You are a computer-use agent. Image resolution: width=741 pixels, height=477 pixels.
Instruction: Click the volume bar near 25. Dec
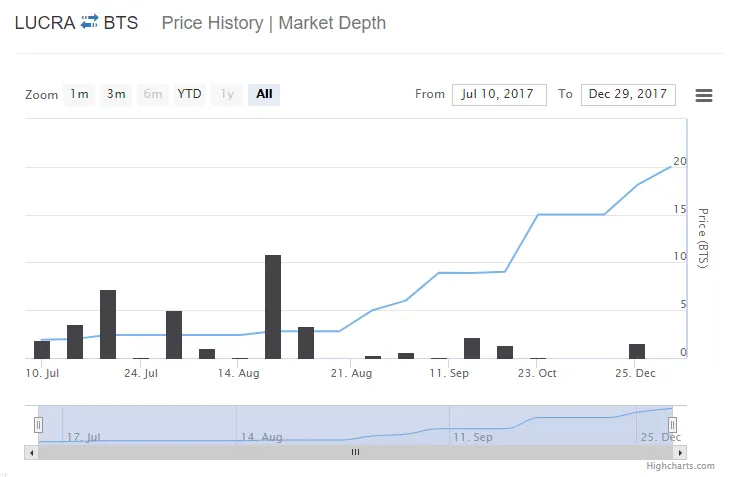point(637,351)
